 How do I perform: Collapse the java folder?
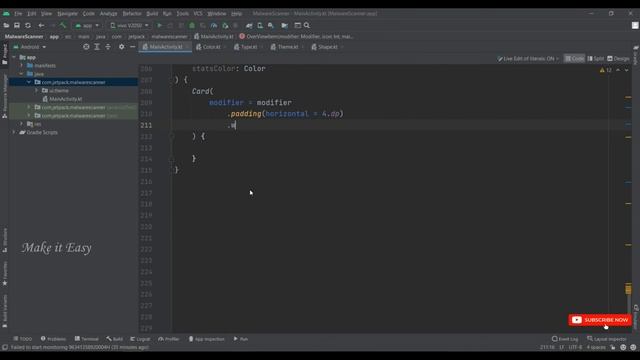(x=22, y=74)
